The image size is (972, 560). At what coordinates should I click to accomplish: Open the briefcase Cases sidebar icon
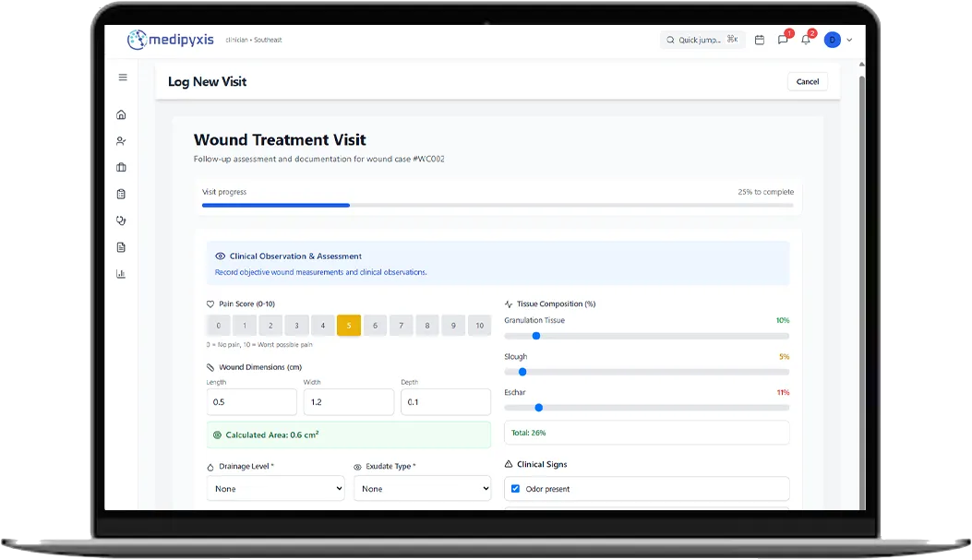pos(122,167)
